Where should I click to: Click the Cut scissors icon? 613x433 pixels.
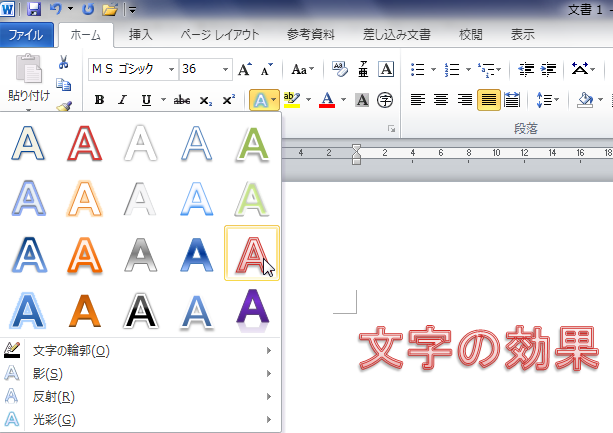(63, 62)
